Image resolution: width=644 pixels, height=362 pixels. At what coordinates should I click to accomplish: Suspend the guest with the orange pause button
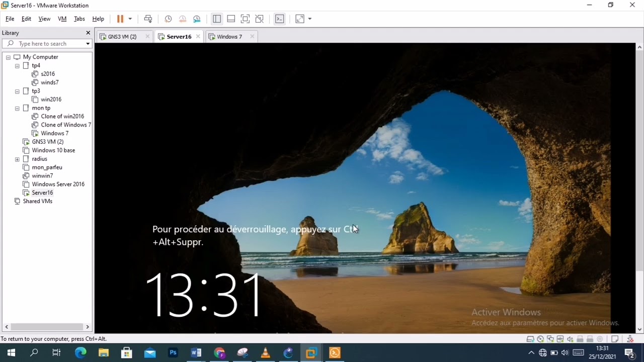[x=120, y=19]
